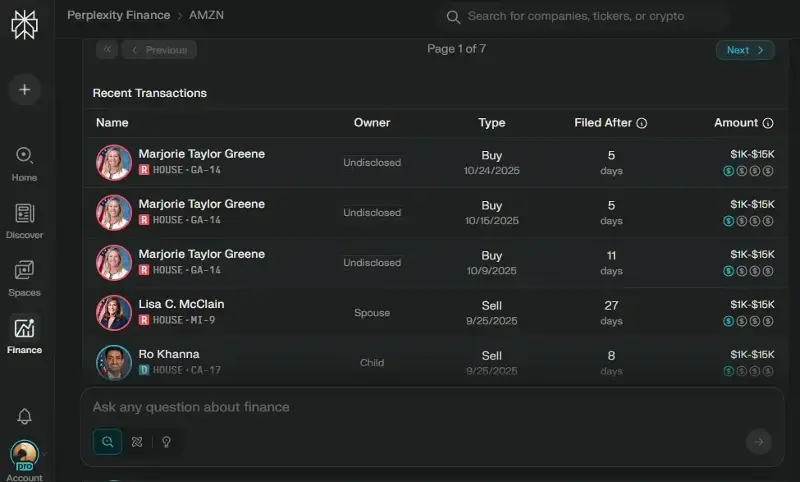Select the Search mode icon in prompt box
800x482 pixels.
tap(107, 442)
